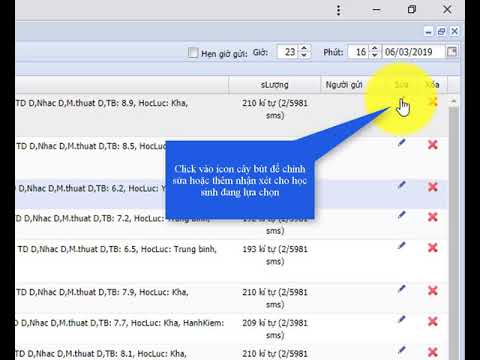Close the inner panel window
Image resolution: width=480 pixels, height=360 pixels.
pos(454,31)
